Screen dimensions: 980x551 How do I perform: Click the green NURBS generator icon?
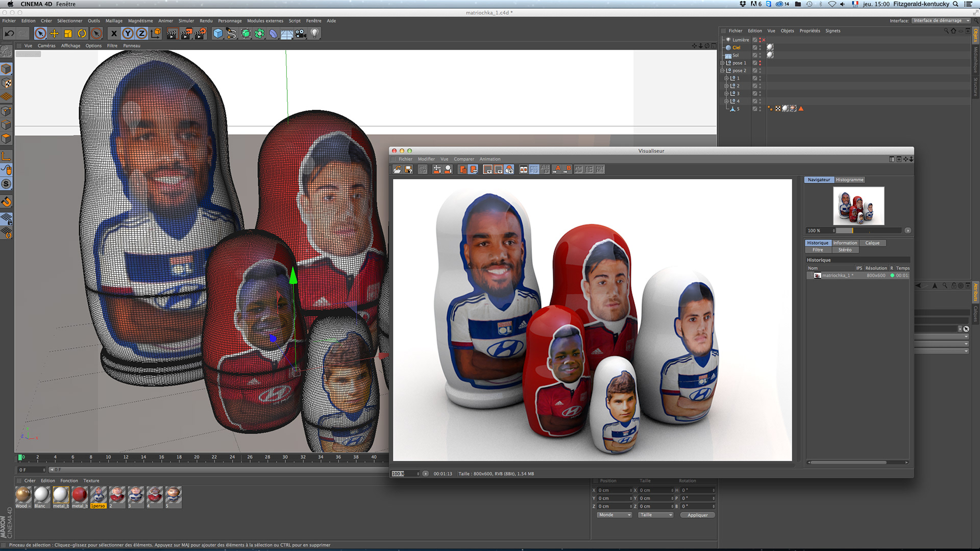pos(246,34)
